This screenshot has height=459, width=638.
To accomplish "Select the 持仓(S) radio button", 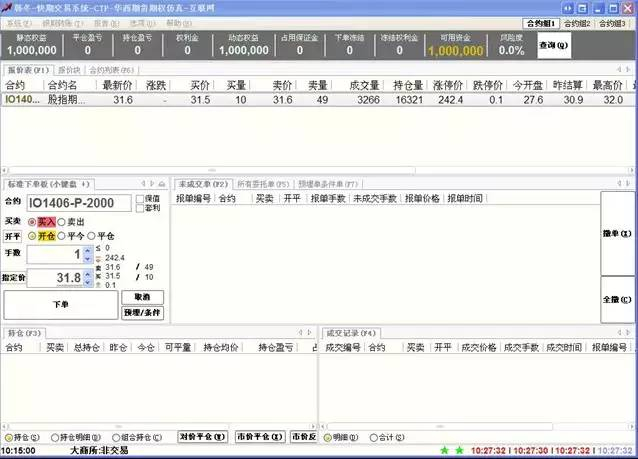I will pyautogui.click(x=9, y=437).
